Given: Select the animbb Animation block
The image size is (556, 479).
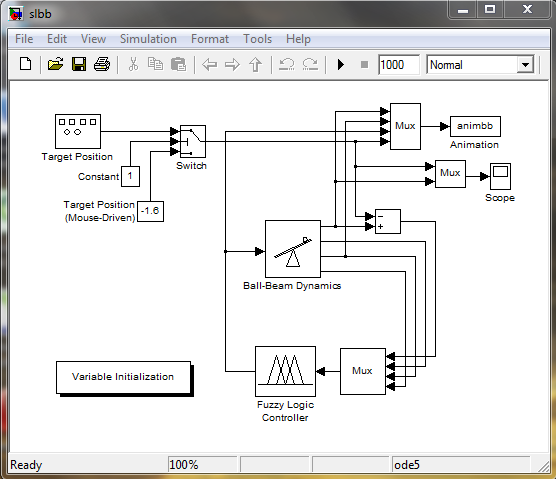Looking at the screenshot, I should pos(475,126).
